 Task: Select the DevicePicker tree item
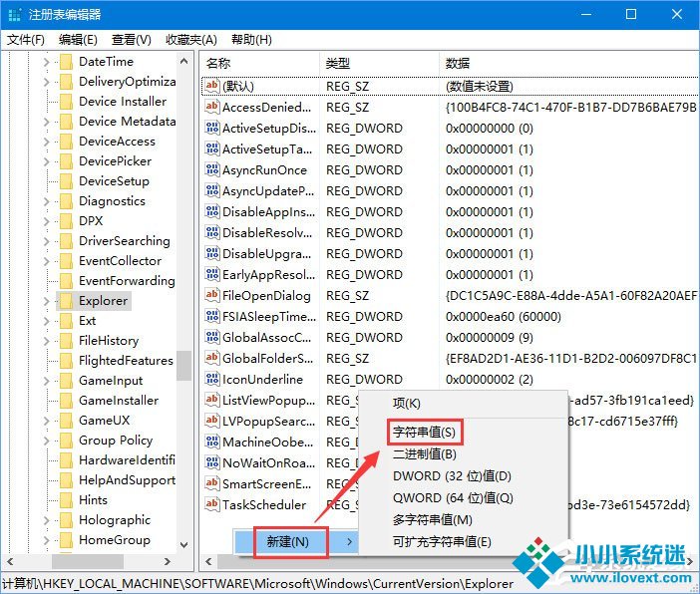tap(116, 161)
